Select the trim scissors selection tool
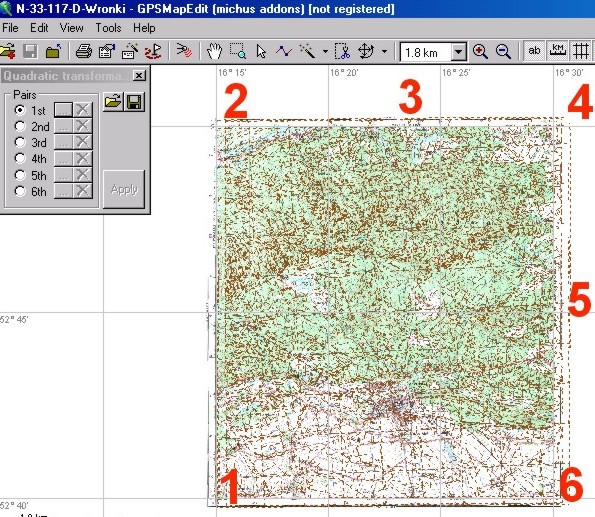Image resolution: width=595 pixels, height=517 pixels. pyautogui.click(x=342, y=51)
